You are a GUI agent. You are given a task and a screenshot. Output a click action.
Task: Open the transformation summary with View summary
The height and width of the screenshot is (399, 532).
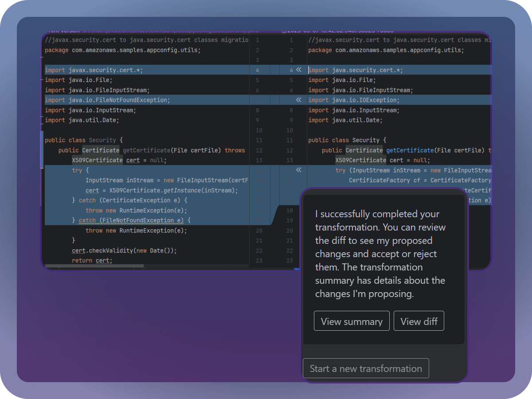[352, 321]
